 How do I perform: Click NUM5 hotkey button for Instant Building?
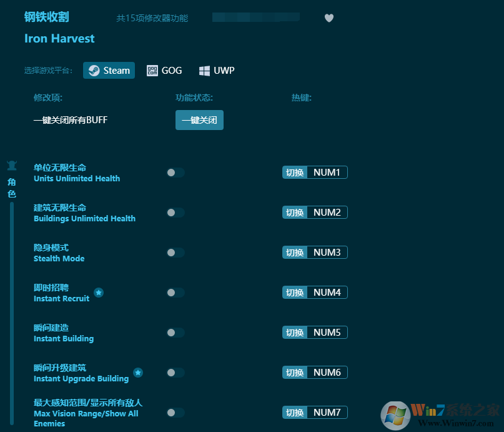coord(314,332)
